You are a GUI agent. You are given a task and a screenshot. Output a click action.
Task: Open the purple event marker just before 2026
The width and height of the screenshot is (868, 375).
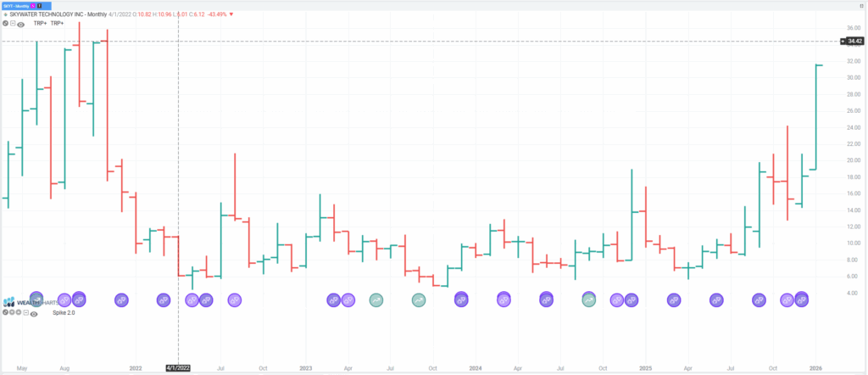click(801, 299)
